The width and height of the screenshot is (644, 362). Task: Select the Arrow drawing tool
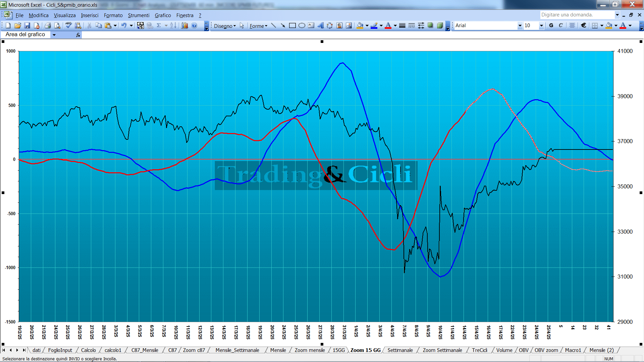tap(283, 25)
